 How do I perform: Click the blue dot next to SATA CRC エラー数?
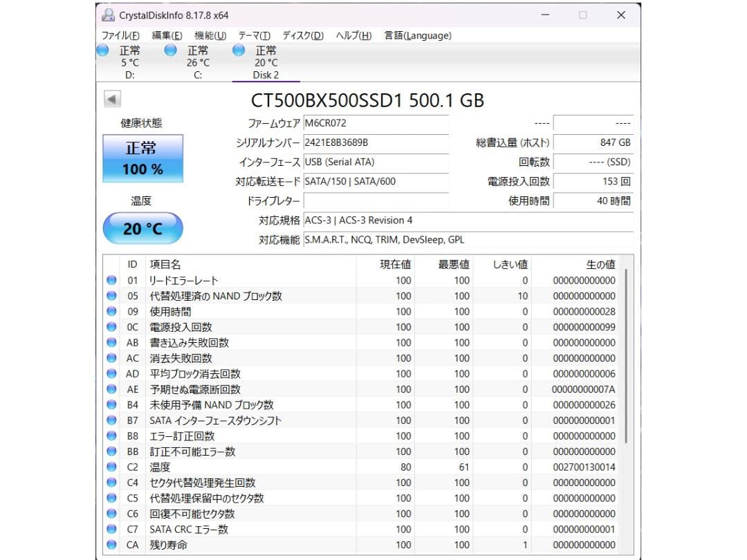click(111, 530)
